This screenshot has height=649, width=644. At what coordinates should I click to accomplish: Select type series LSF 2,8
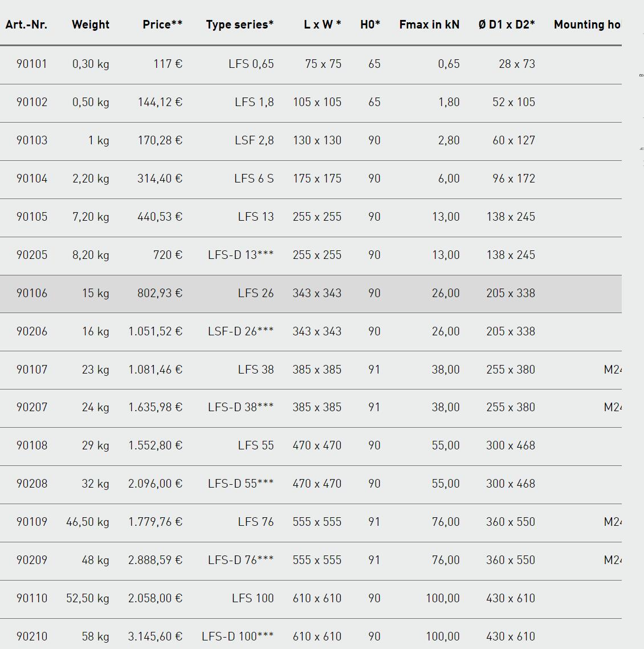click(254, 140)
